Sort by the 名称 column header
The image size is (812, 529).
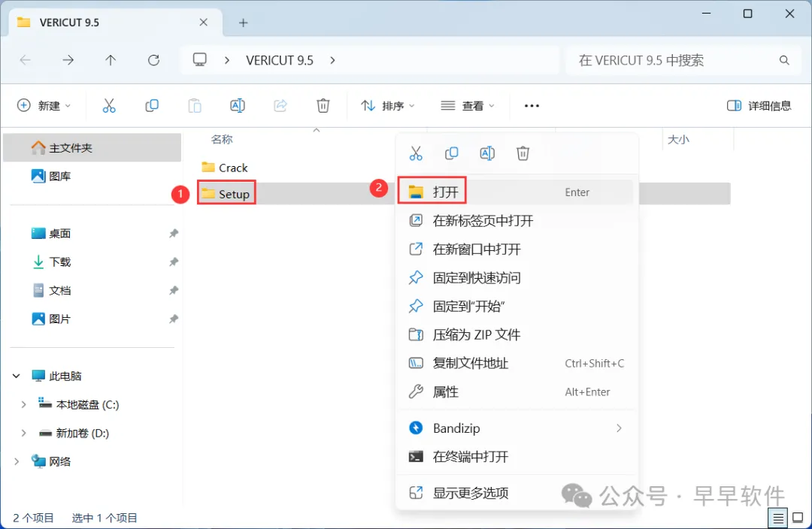point(222,139)
